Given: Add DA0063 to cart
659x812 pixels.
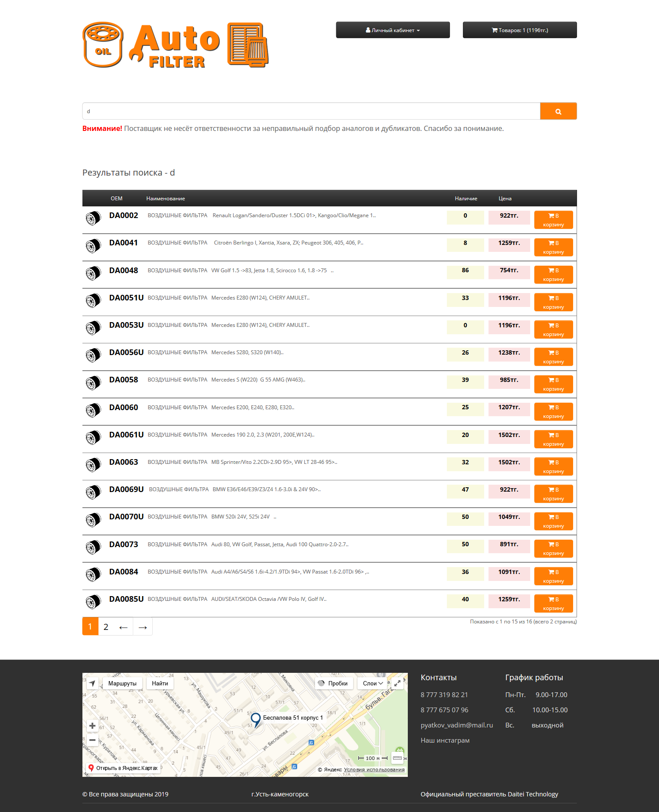Looking at the screenshot, I should pos(554,466).
